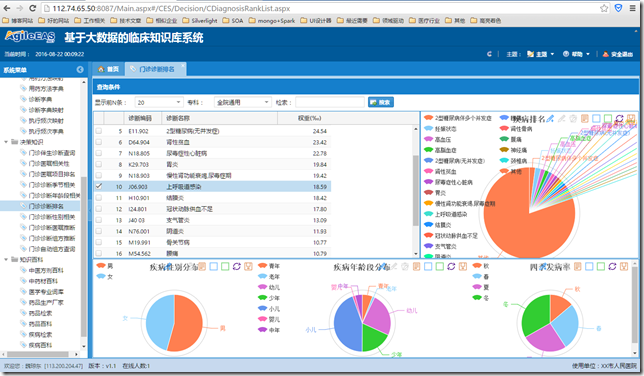Open the SOA bookmark folder

pos(233,21)
